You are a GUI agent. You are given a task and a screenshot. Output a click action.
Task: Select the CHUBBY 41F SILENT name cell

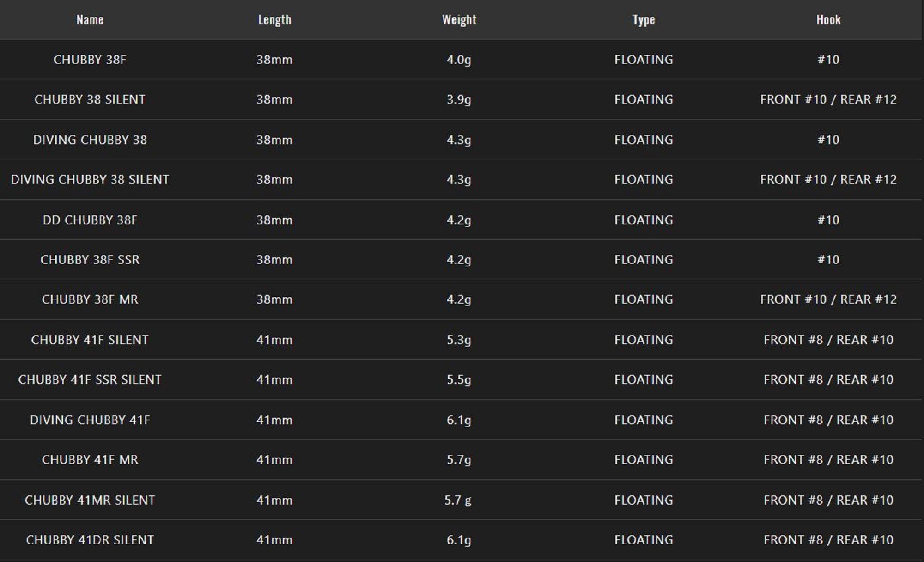(x=90, y=340)
